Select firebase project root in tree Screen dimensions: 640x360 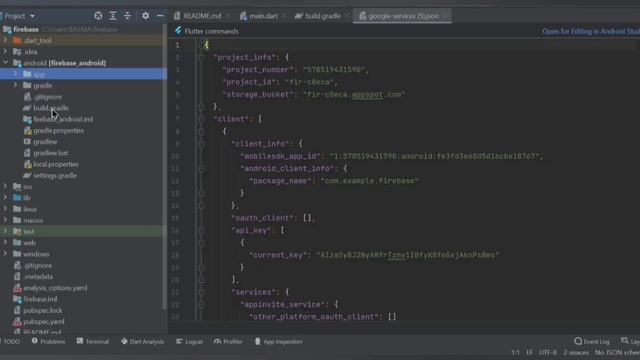26,29
